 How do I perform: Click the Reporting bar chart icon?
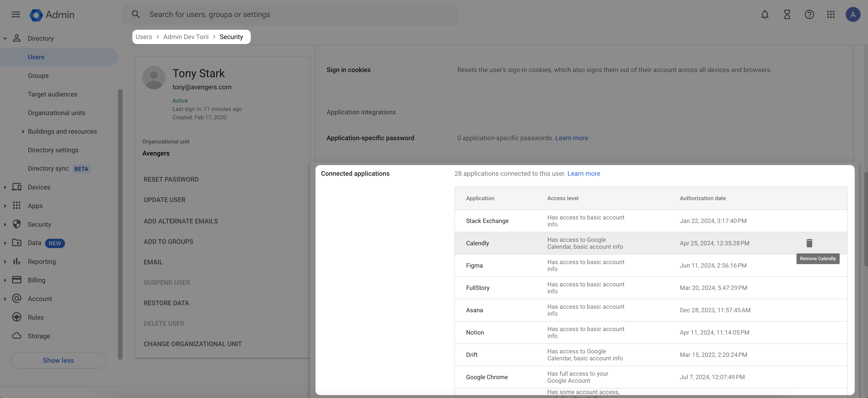[x=16, y=261]
